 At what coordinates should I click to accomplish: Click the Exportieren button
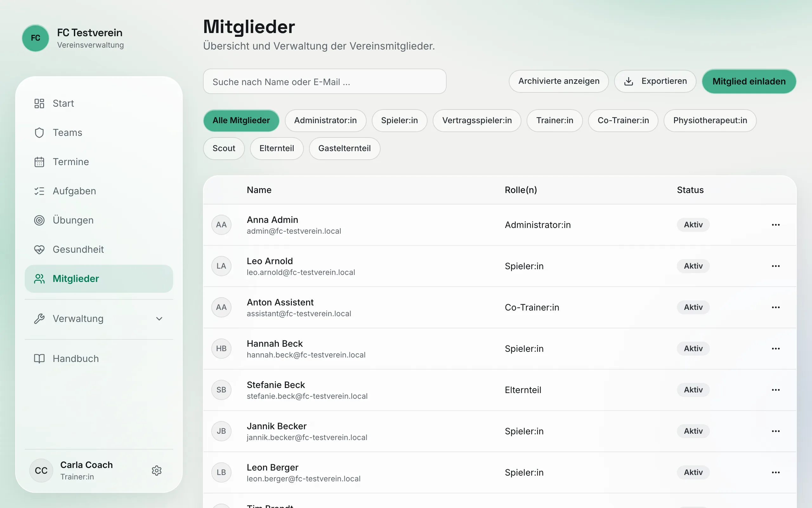click(x=655, y=81)
